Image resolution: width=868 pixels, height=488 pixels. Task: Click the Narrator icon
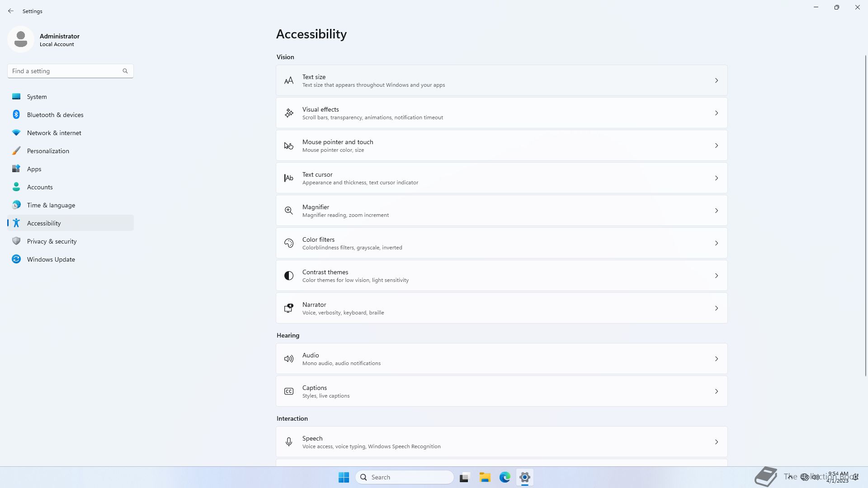coord(289,308)
